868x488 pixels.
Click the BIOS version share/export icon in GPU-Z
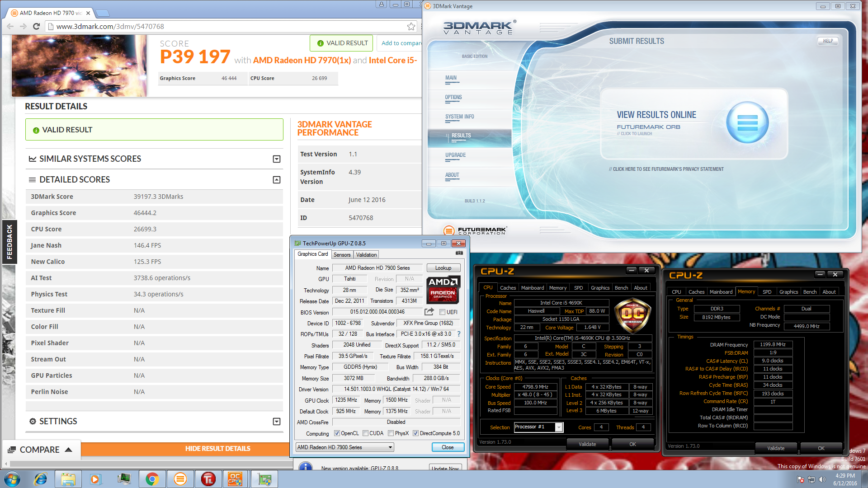429,312
